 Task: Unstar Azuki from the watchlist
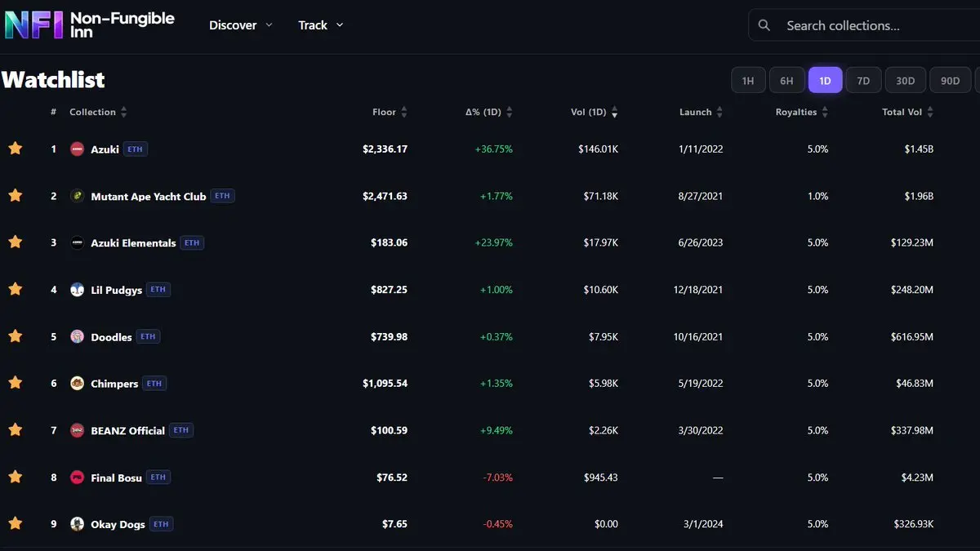[x=15, y=149]
